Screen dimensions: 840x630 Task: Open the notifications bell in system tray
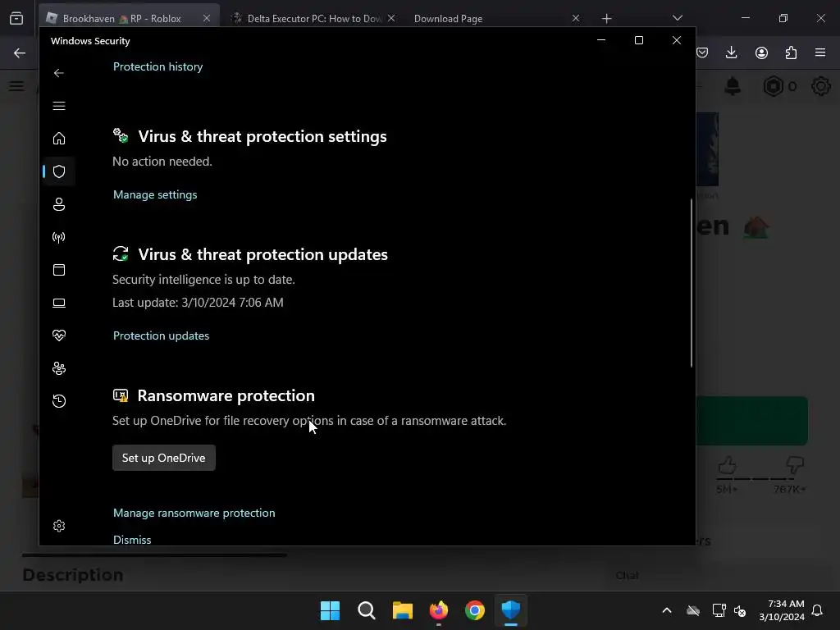817,610
